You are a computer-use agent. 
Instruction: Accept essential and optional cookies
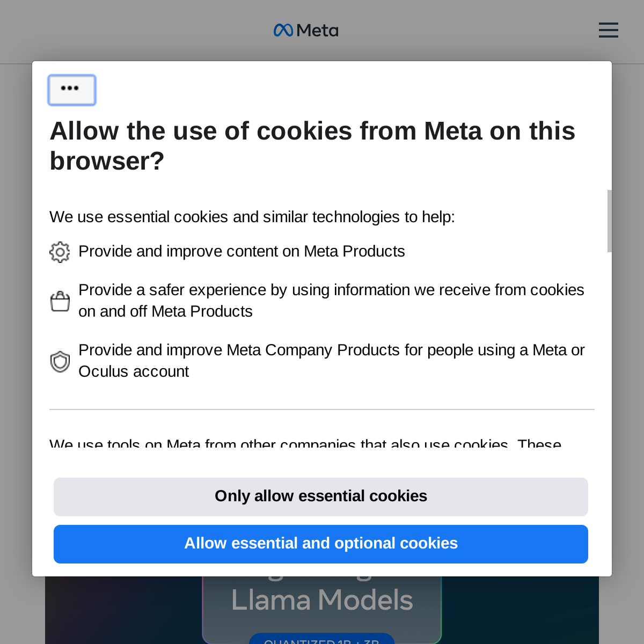click(321, 544)
